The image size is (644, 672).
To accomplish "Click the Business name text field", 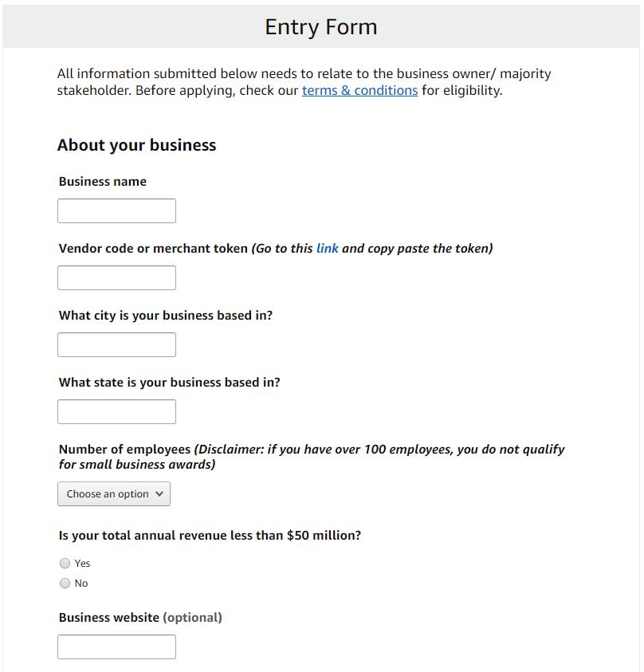I will pyautogui.click(x=116, y=211).
